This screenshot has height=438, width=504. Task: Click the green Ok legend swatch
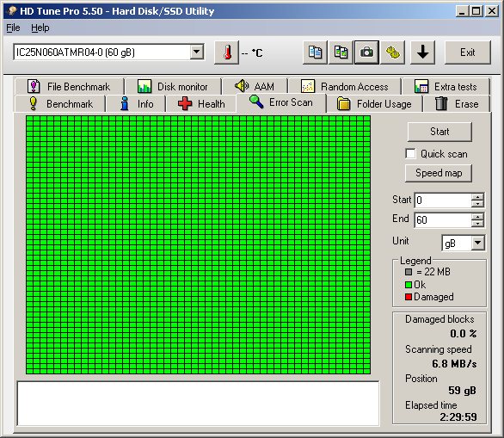tap(409, 285)
